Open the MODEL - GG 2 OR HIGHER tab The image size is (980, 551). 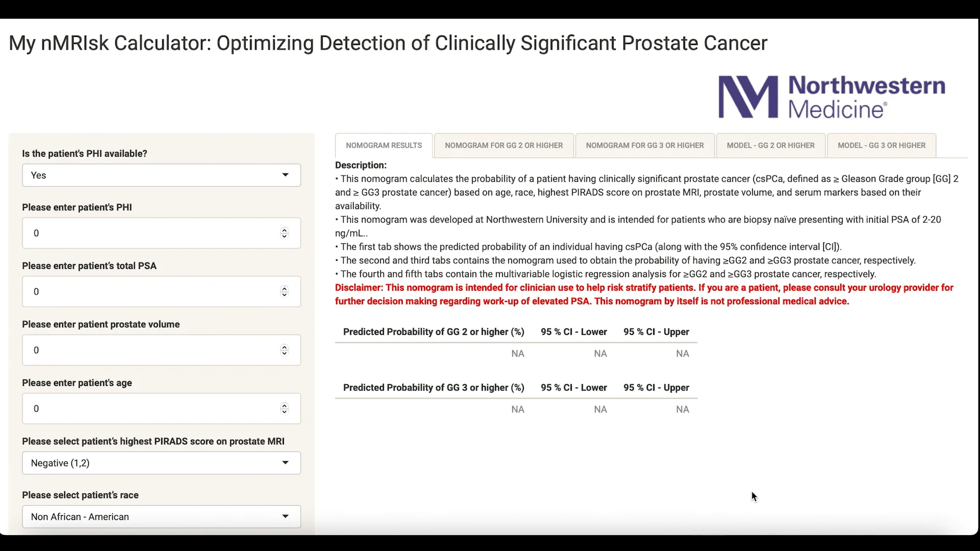click(770, 145)
